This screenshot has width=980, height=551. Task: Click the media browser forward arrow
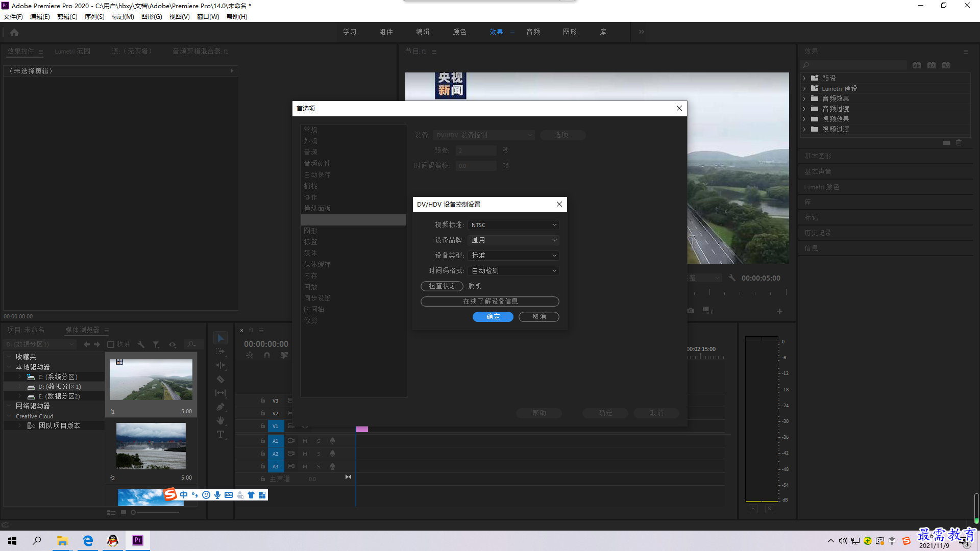97,344
